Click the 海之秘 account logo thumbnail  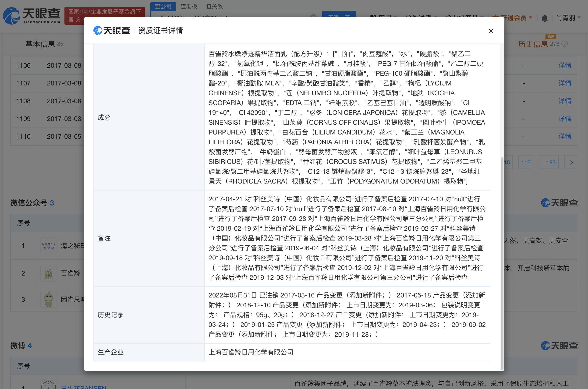[48, 246]
